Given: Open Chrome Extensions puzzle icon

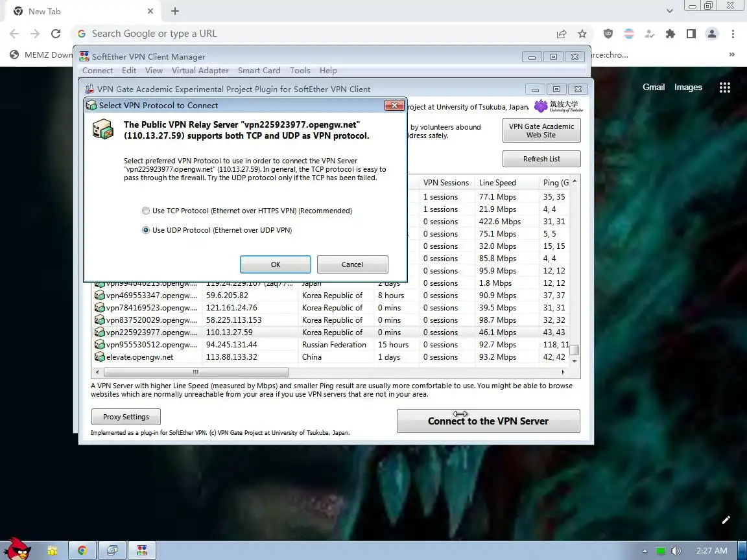Looking at the screenshot, I should [670, 34].
